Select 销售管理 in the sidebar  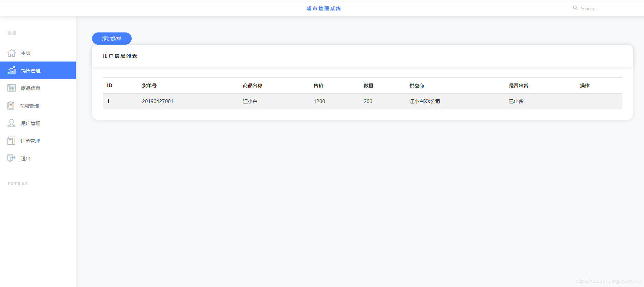[38, 70]
